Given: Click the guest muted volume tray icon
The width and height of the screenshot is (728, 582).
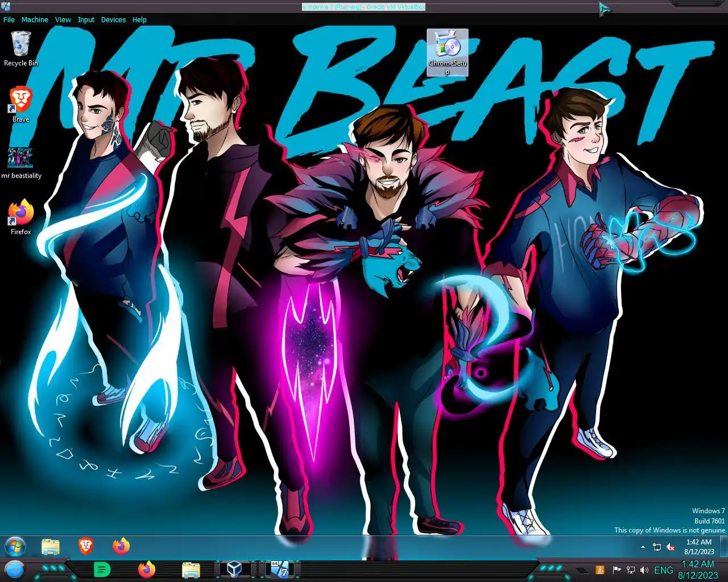Looking at the screenshot, I should (671, 547).
